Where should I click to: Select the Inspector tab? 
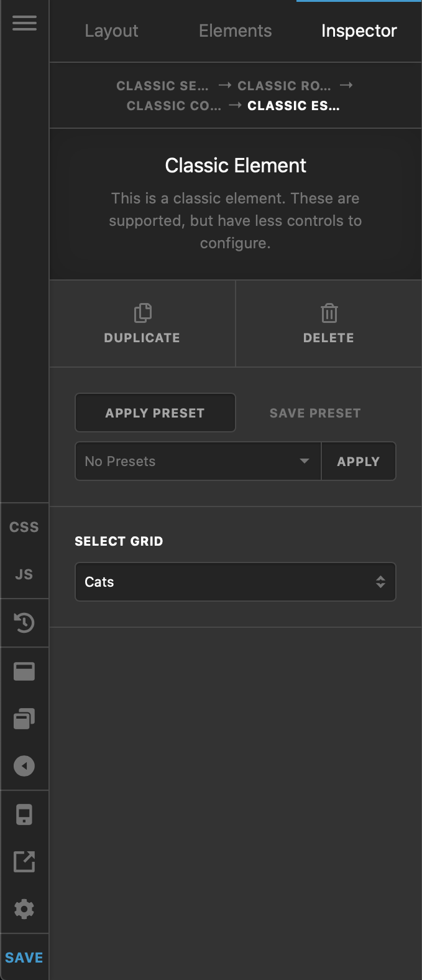pos(359,30)
